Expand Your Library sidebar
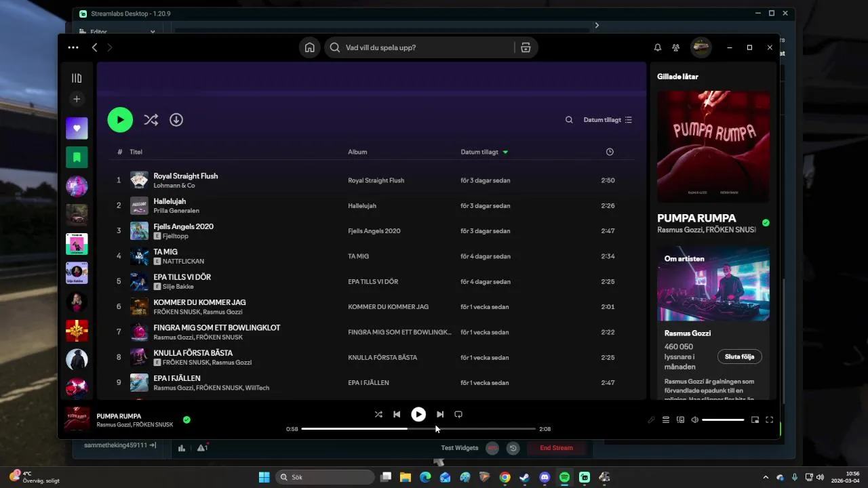The height and width of the screenshot is (488, 868). (x=77, y=78)
